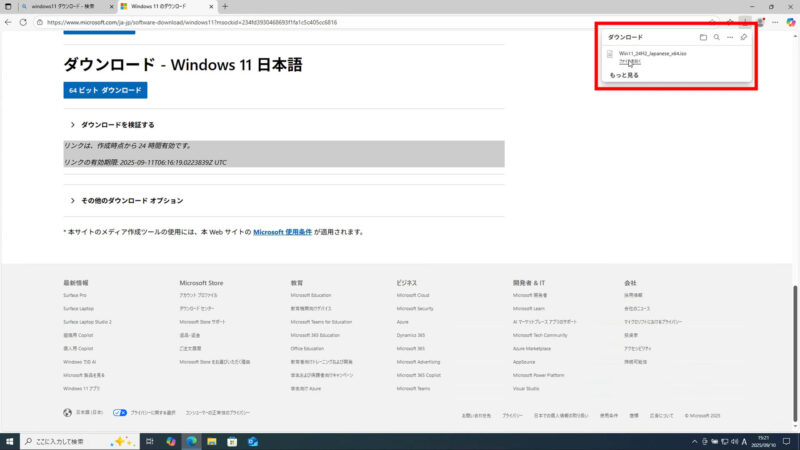Open downloads folder from the download panel
This screenshot has height=450, width=800.
[x=703, y=37]
